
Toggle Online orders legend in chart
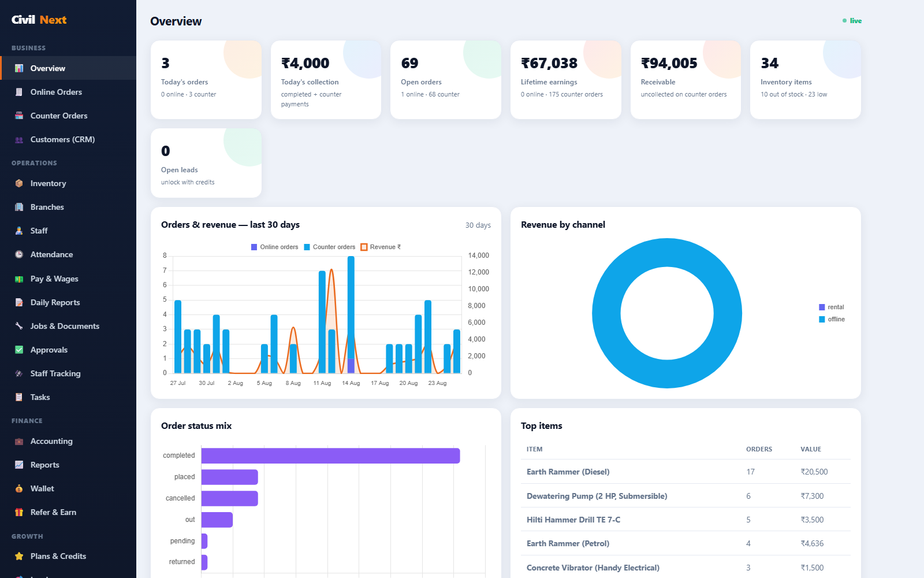pos(274,247)
